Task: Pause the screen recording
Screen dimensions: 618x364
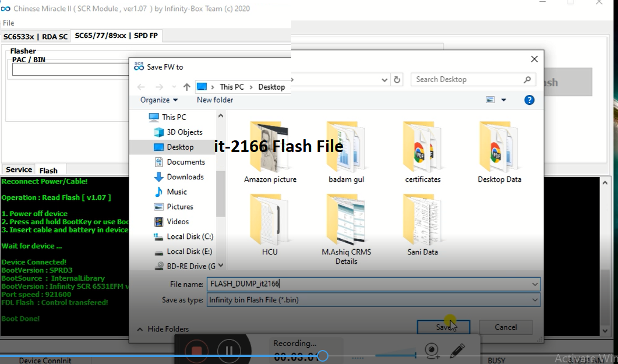Action: [229, 349]
